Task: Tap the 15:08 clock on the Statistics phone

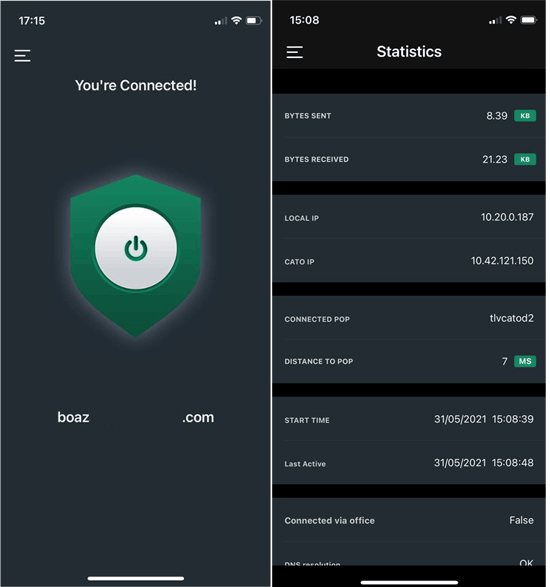Action: pos(304,20)
